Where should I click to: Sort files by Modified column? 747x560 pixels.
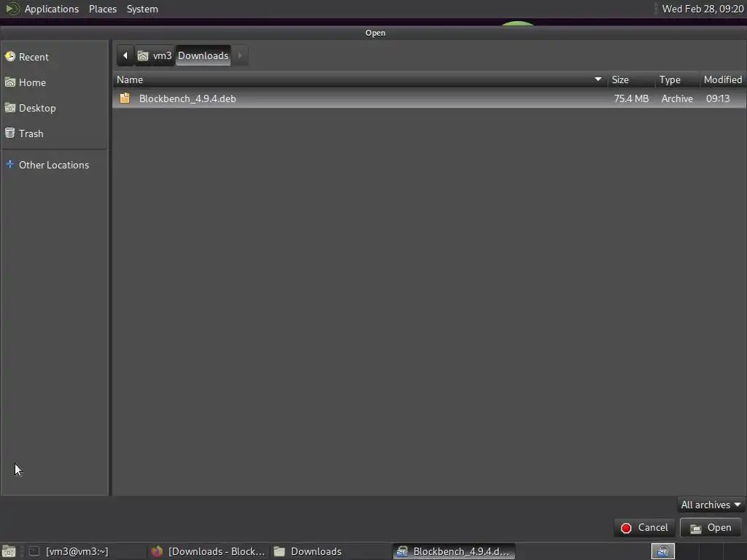[x=723, y=79]
